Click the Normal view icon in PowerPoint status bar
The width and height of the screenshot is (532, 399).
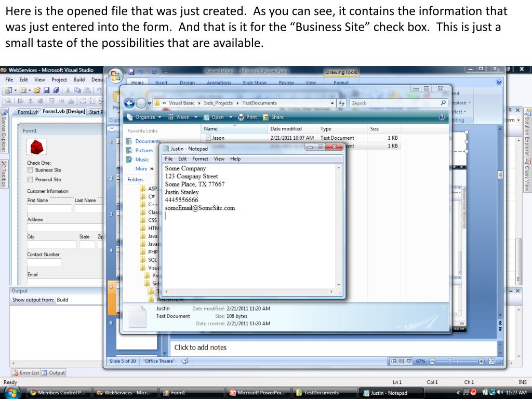coord(394,362)
